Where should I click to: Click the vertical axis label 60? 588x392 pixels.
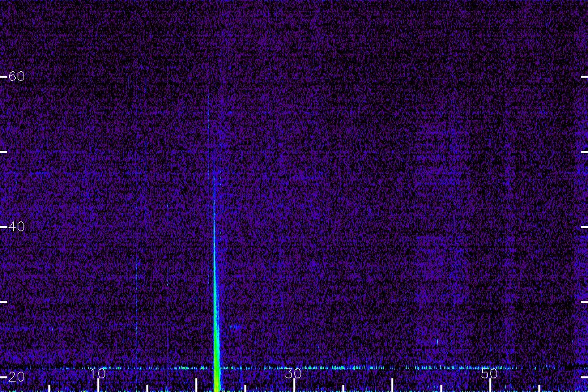[x=16, y=76]
